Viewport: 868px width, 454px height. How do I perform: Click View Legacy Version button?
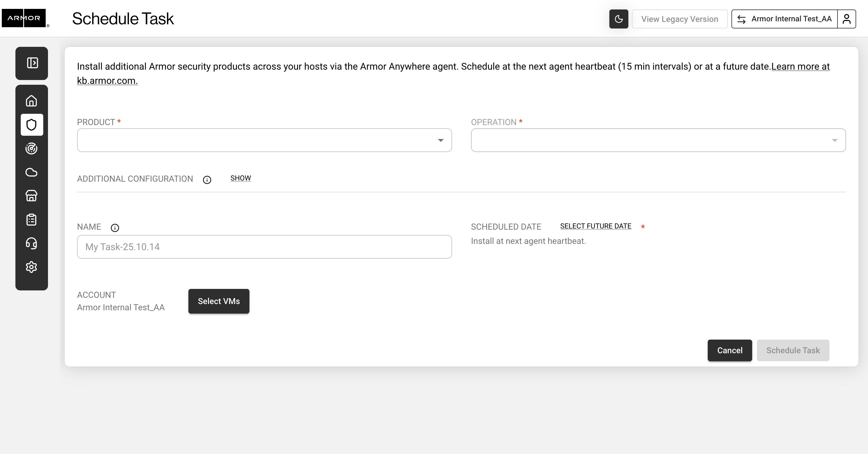coord(679,19)
